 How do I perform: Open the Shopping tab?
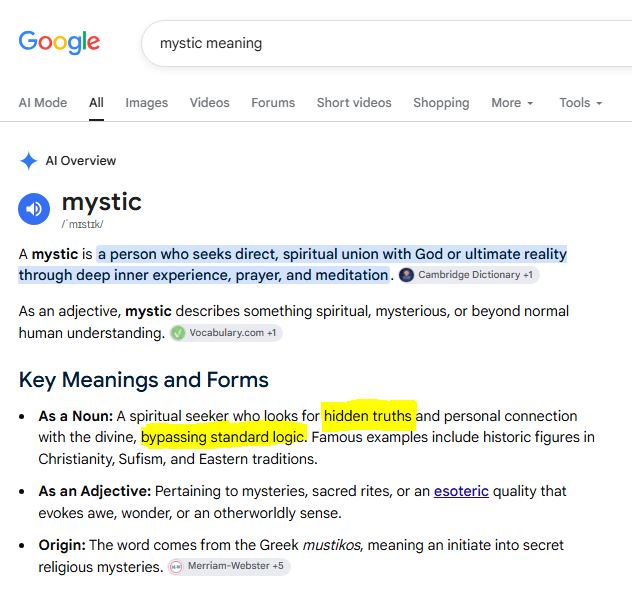pyautogui.click(x=441, y=103)
